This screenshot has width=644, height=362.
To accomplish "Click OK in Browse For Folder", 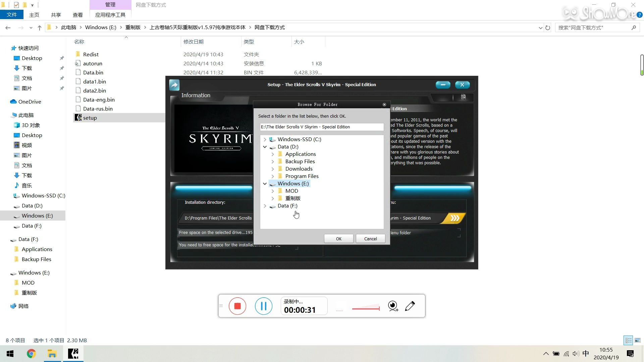I will (339, 239).
